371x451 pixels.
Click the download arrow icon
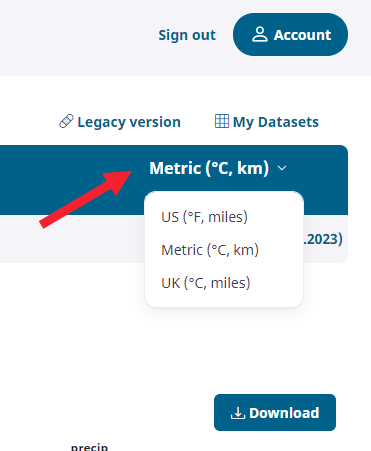coord(238,413)
